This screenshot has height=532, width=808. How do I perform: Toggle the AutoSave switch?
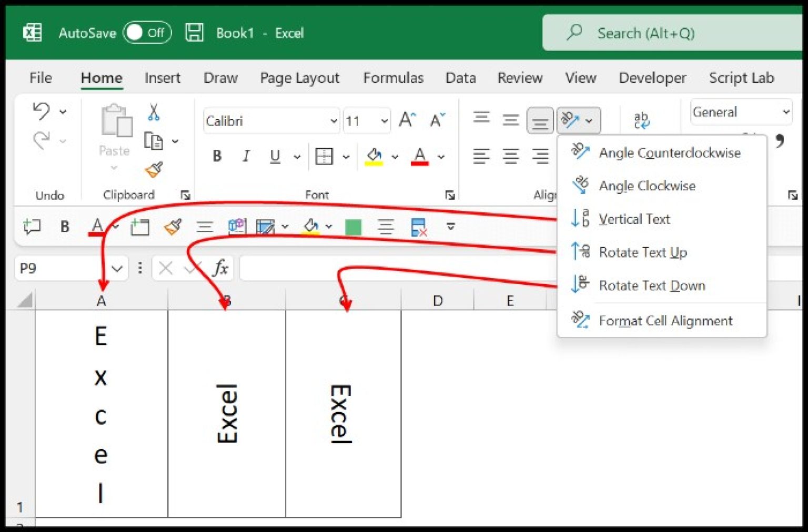point(147,33)
